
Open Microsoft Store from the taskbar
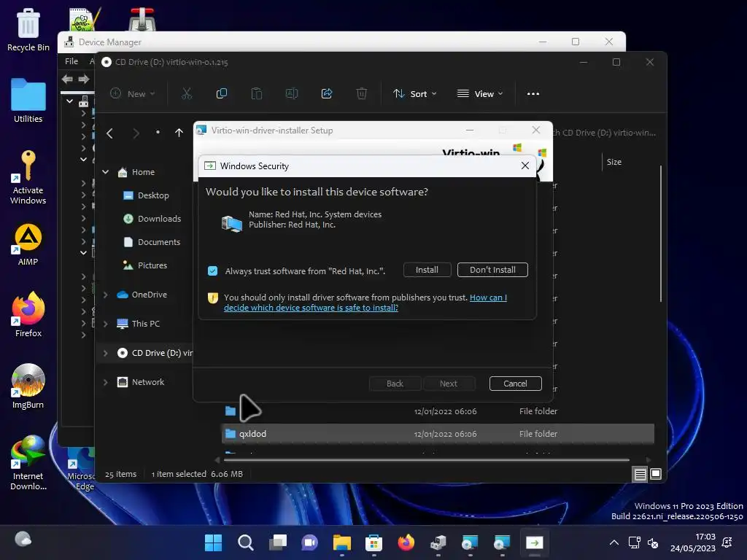(374, 542)
